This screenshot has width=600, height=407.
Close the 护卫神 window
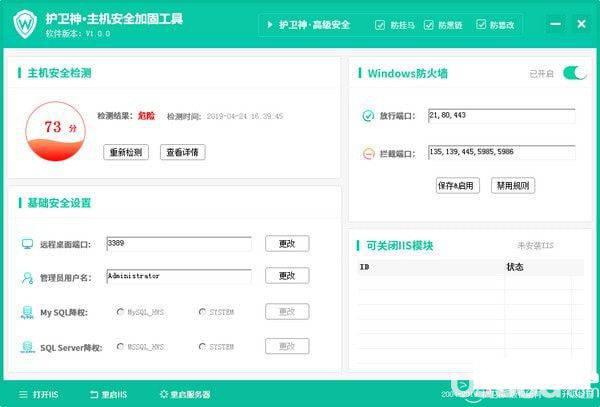pos(581,24)
